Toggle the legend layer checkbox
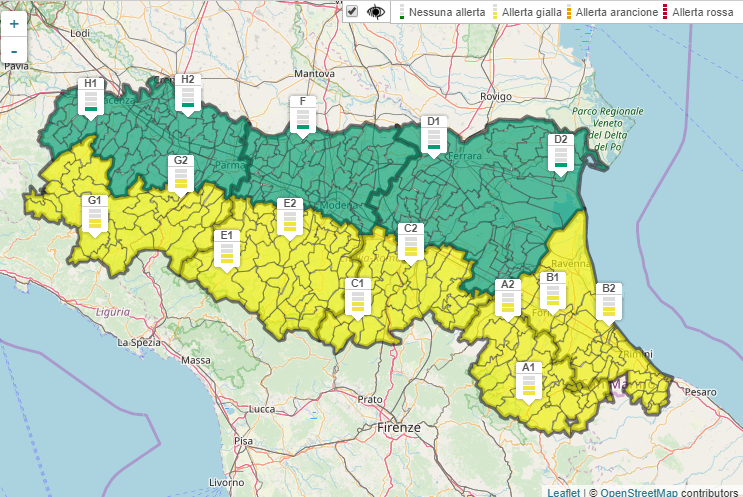The width and height of the screenshot is (743, 497). point(352,12)
